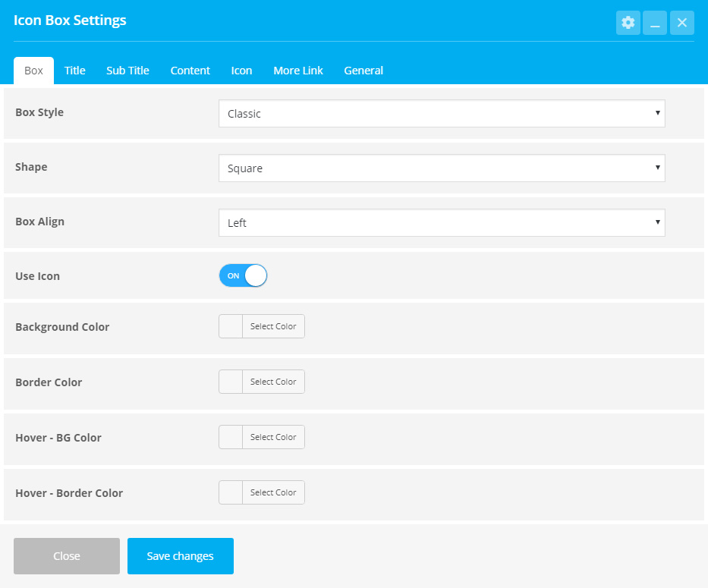Click the Shape label text

pos(31,167)
